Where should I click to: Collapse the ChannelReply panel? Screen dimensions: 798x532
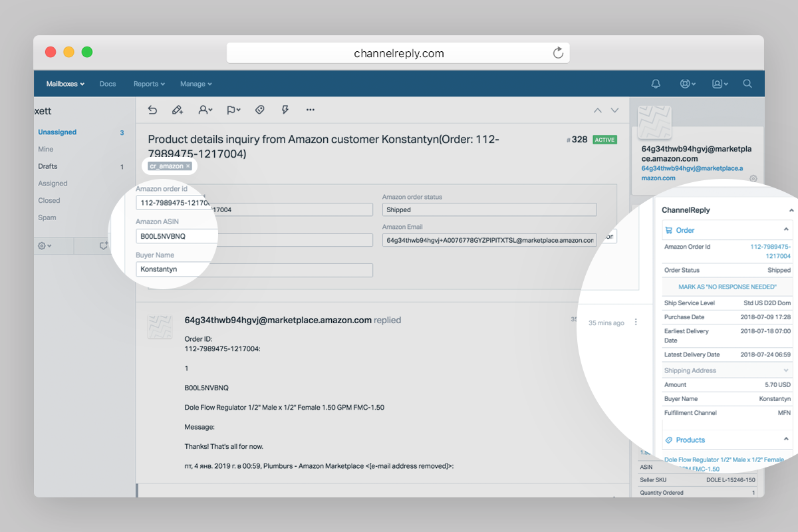click(791, 210)
